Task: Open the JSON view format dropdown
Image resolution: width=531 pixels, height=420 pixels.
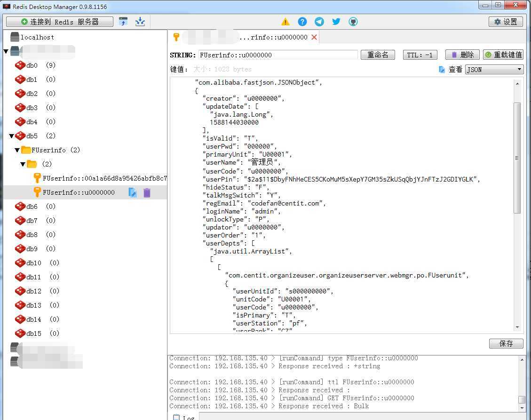Action: point(494,70)
